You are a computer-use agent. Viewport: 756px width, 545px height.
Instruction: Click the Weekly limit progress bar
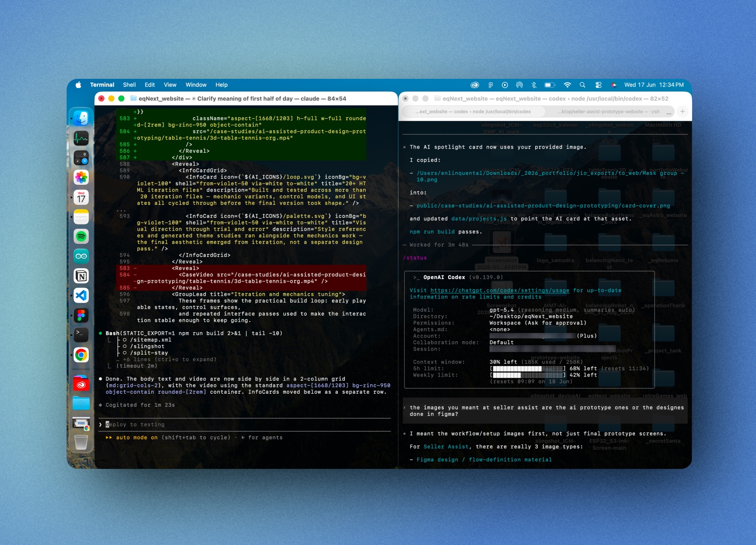click(528, 375)
